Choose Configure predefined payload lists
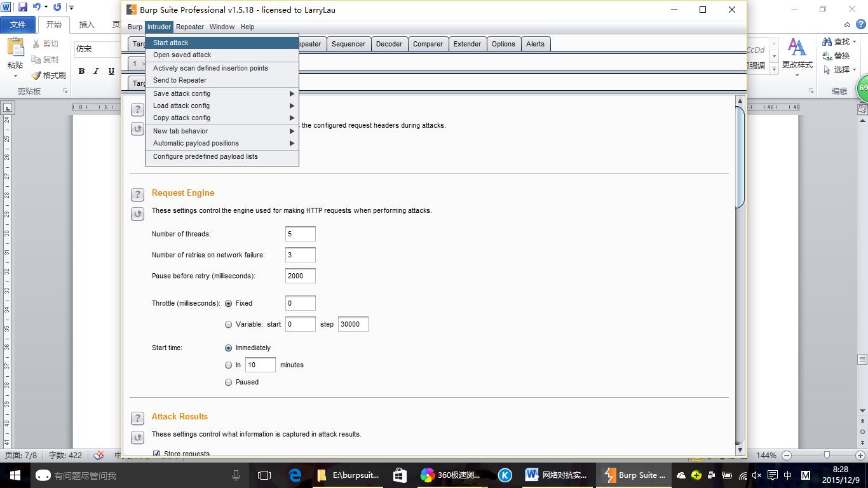 (x=222, y=156)
